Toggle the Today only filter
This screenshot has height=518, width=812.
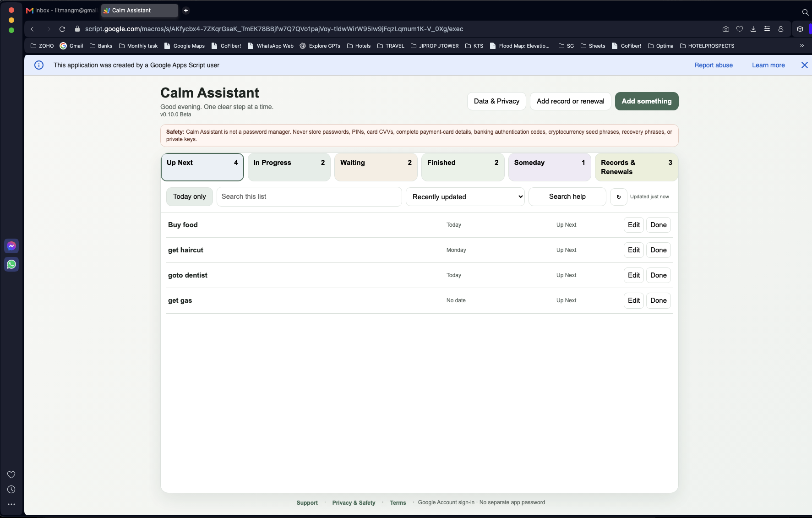point(190,196)
